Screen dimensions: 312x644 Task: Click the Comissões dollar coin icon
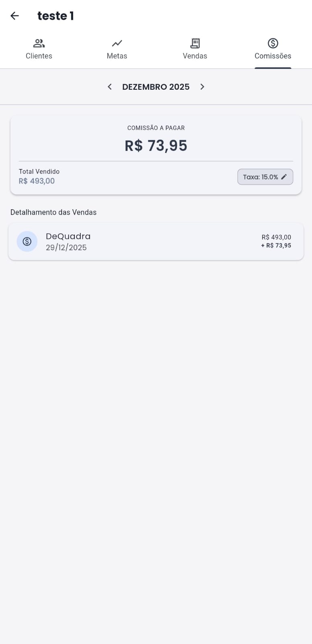coord(273,43)
